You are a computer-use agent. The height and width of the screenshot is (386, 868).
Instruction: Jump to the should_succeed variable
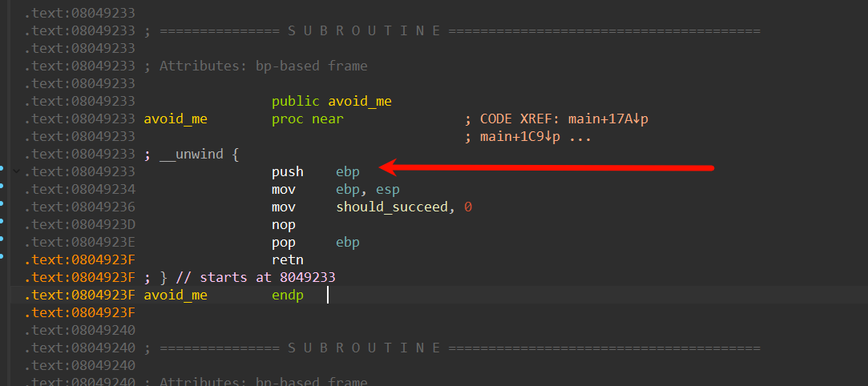pos(391,207)
